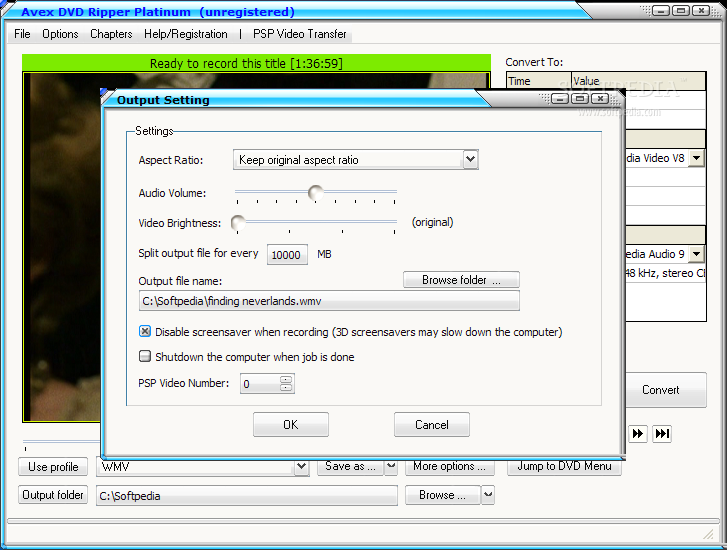The width and height of the screenshot is (727, 550).
Task: Click the Save as button
Action: point(350,466)
